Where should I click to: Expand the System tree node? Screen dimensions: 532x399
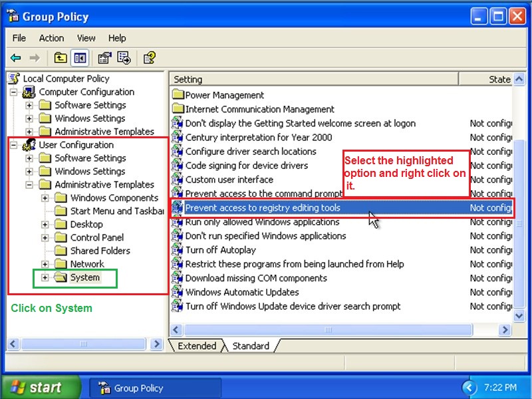click(45, 277)
